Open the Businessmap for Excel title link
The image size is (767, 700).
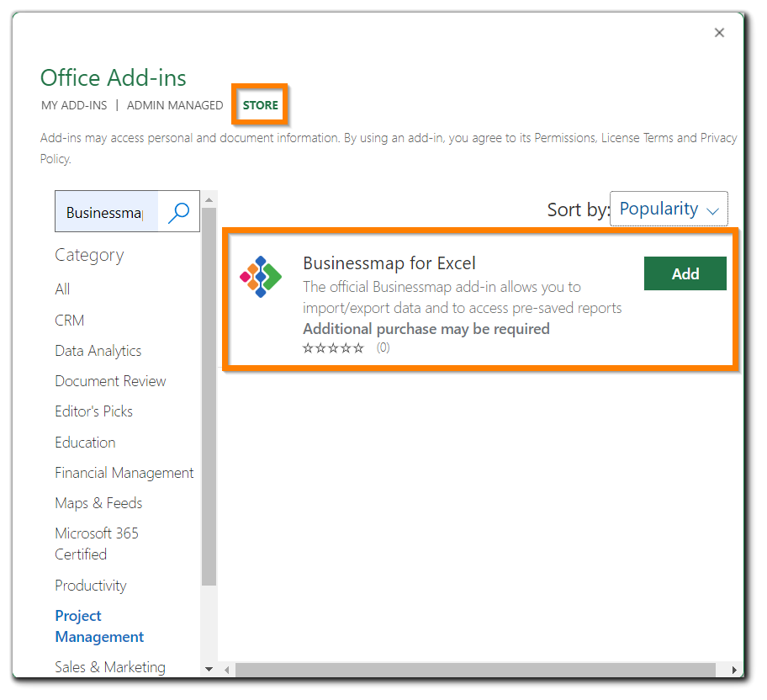pos(389,263)
